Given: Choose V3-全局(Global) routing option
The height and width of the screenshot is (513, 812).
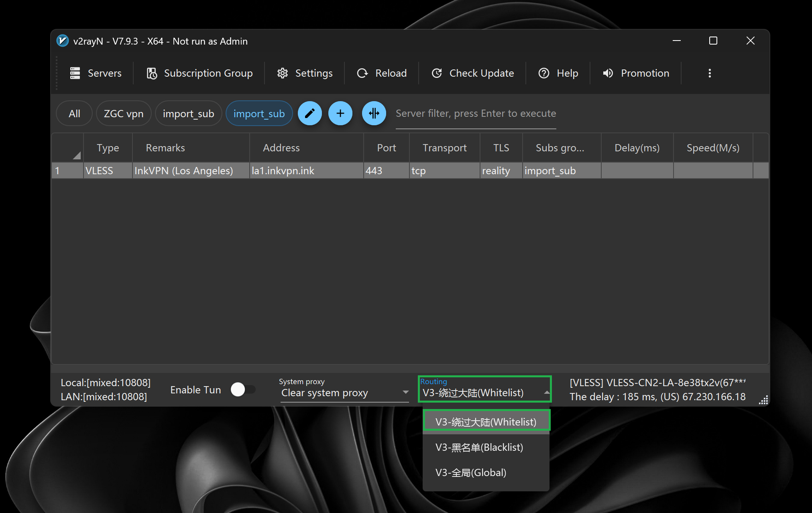Looking at the screenshot, I should [486, 472].
